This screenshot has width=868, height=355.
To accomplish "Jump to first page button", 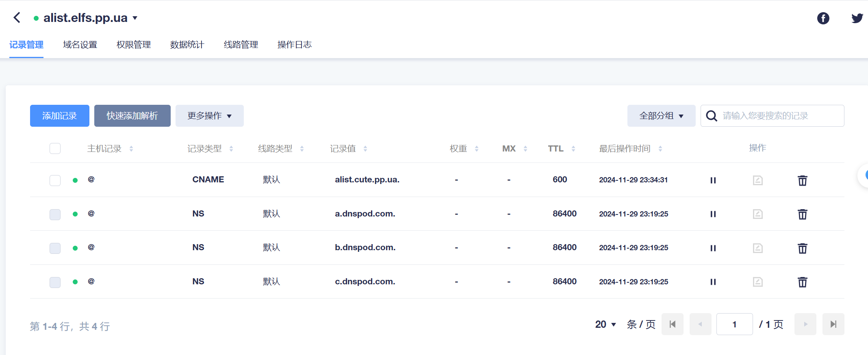I will [x=673, y=324].
